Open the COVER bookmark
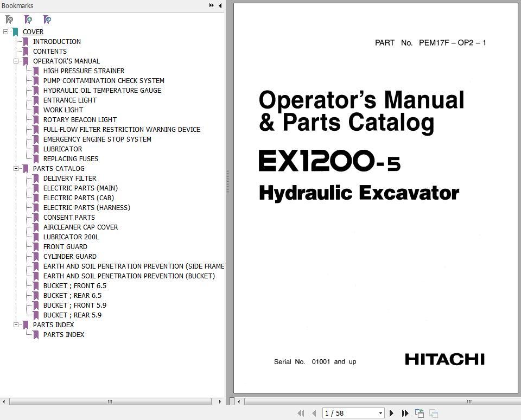 point(33,32)
